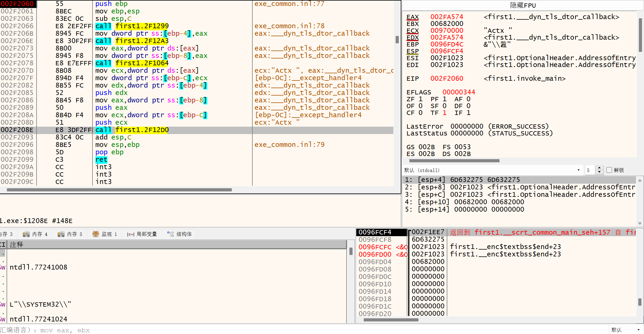Click the 注释 column header
The image size is (644, 334).
(17, 245)
